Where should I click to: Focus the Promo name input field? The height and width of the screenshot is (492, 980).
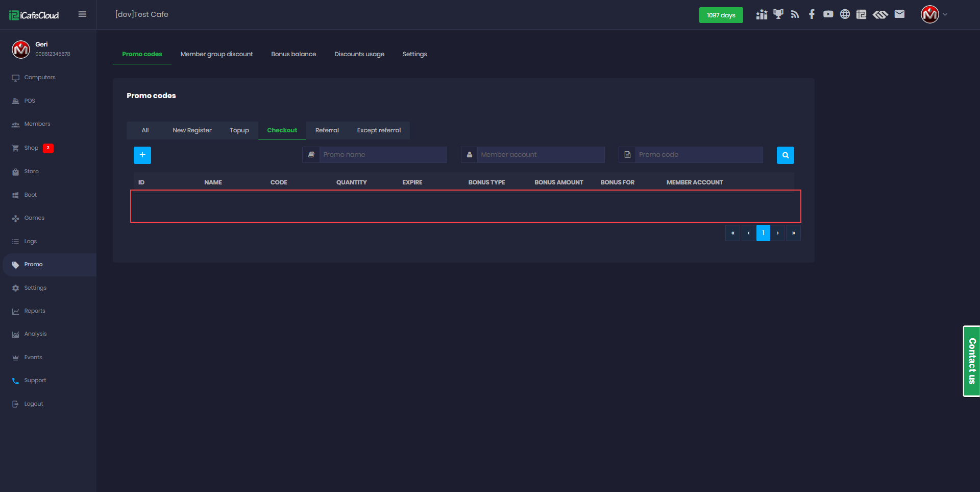383,155
